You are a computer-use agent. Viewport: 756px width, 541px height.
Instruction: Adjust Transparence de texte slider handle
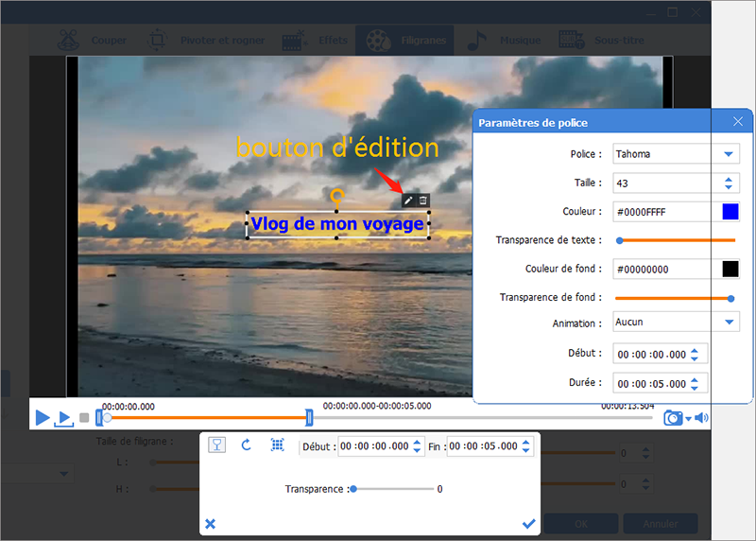pos(620,240)
